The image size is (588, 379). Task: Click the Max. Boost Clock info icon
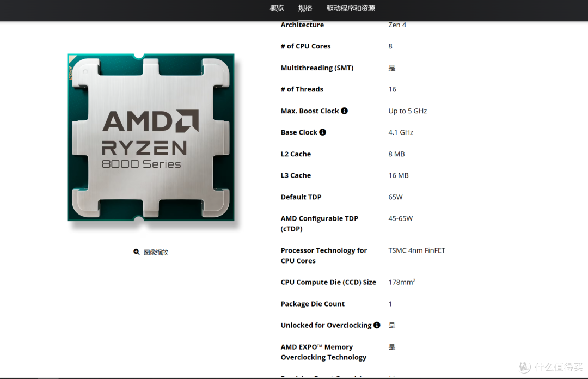(344, 111)
